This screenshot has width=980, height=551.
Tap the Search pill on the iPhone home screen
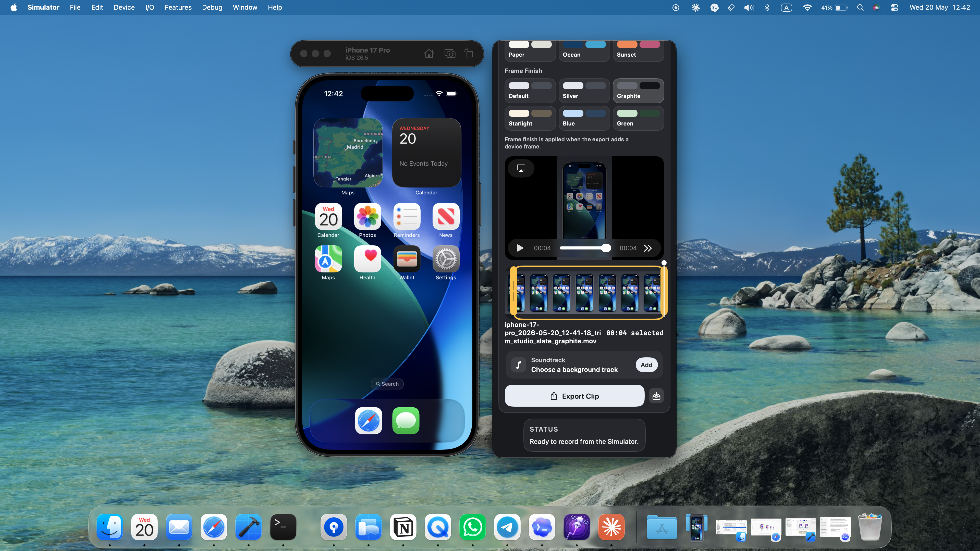point(387,384)
